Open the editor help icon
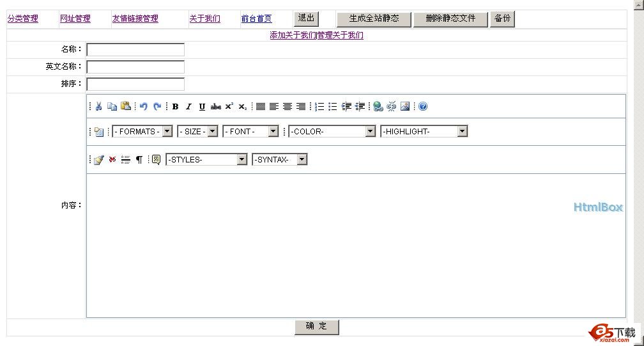The width and height of the screenshot is (644, 346). coord(422,107)
